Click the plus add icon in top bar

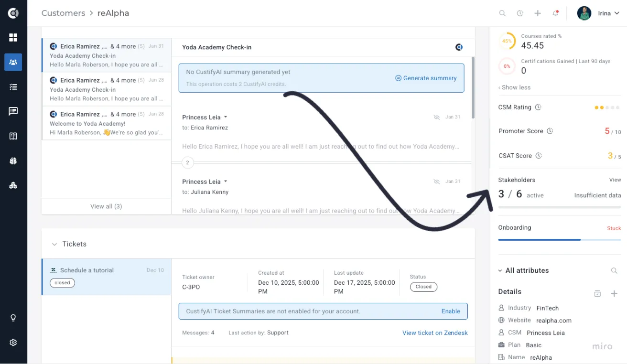tap(538, 13)
